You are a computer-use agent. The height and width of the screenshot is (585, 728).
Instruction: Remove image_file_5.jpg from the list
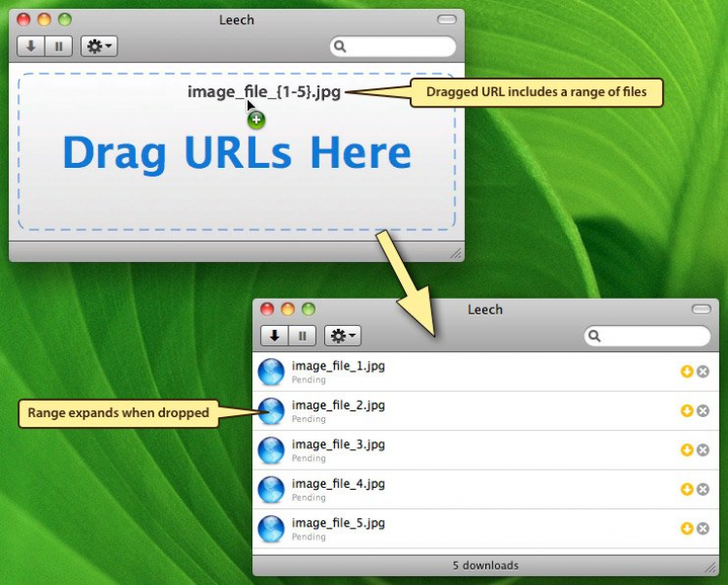(703, 529)
